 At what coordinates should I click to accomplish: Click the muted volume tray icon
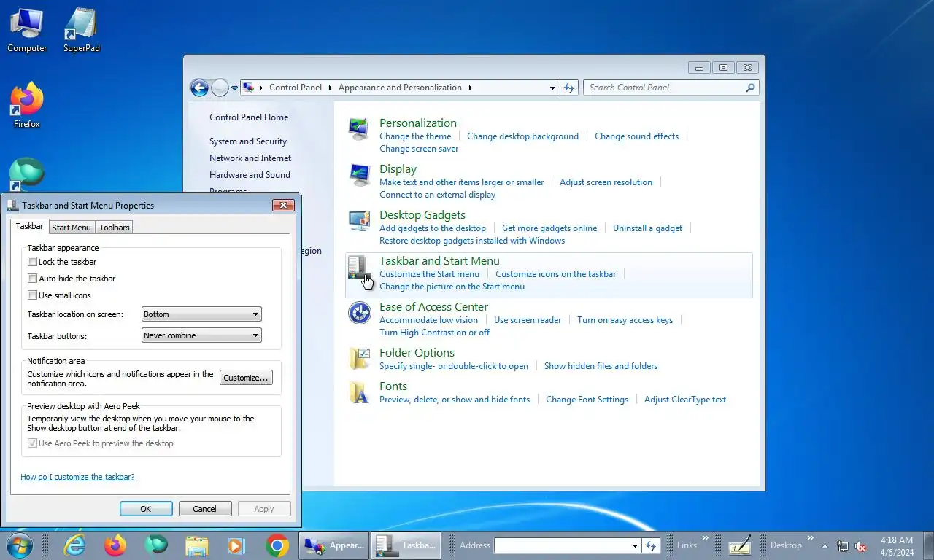tap(860, 546)
